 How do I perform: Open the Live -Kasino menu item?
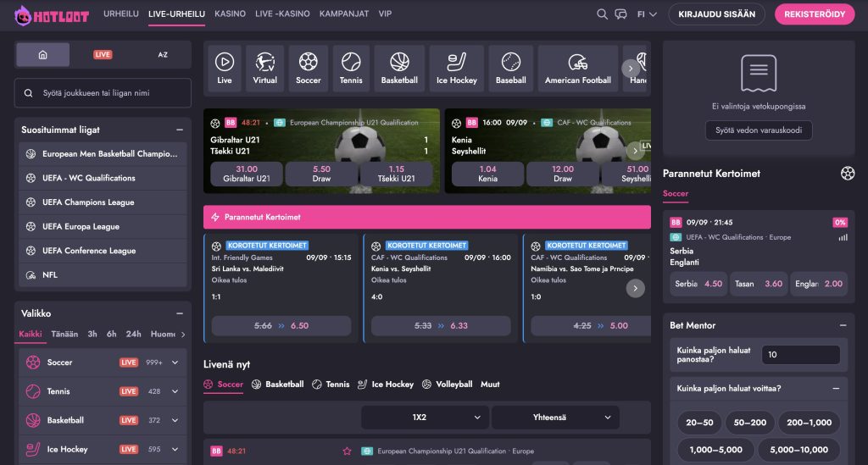[282, 14]
